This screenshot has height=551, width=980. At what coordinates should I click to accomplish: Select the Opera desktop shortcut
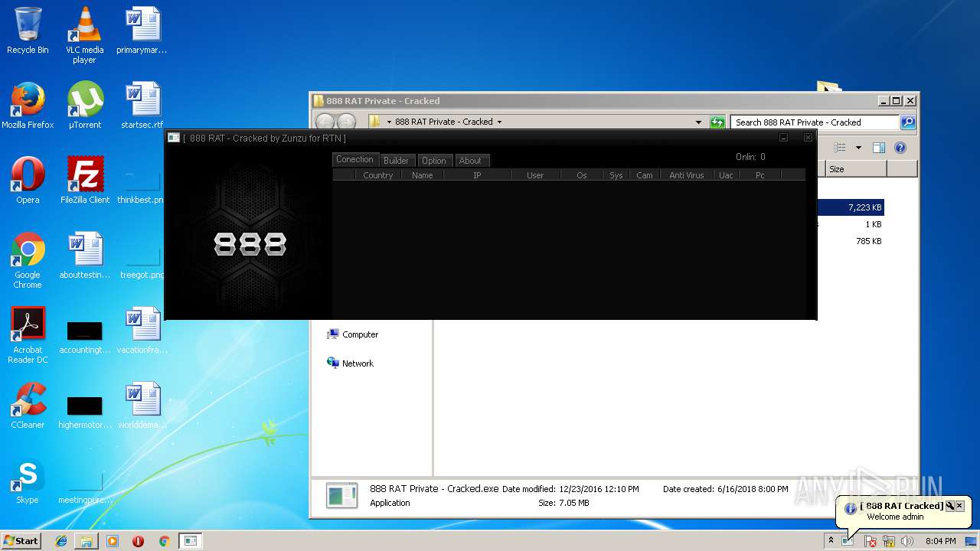point(28,181)
